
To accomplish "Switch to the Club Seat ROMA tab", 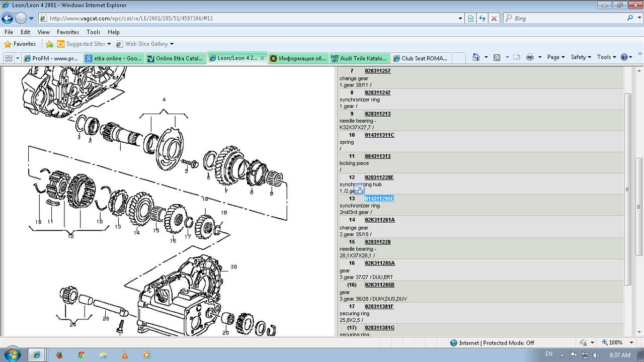I will pyautogui.click(x=421, y=58).
